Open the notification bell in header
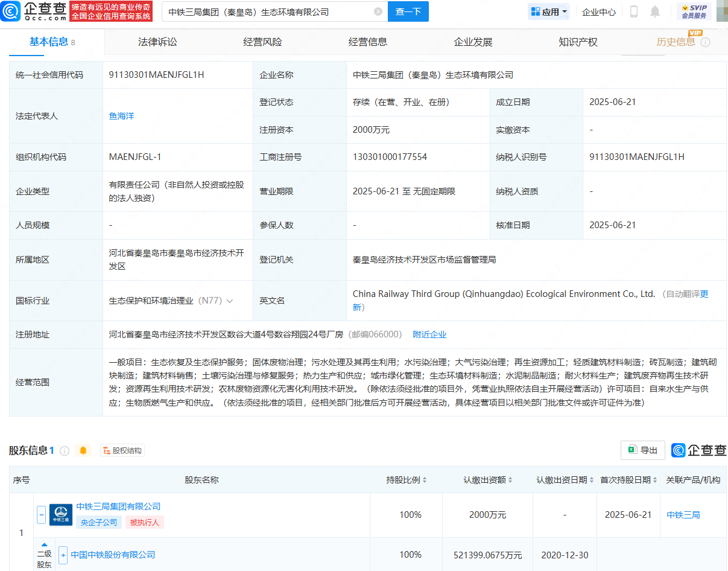 coord(655,11)
